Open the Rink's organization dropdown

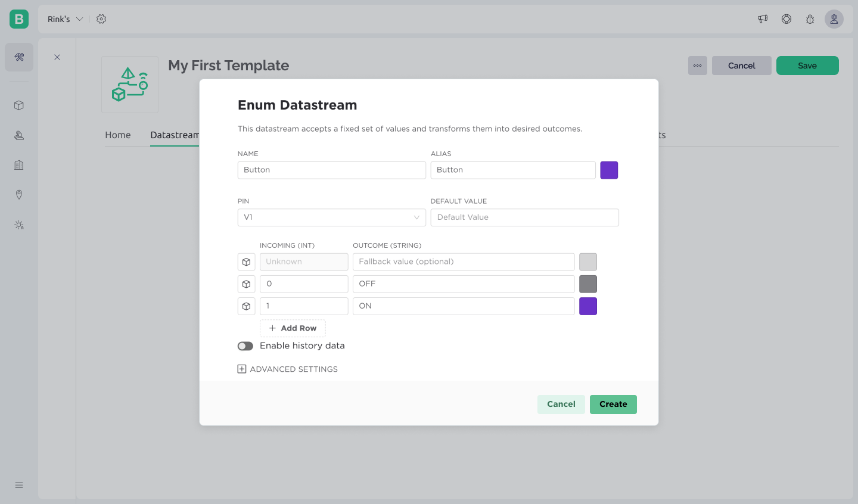[65, 19]
